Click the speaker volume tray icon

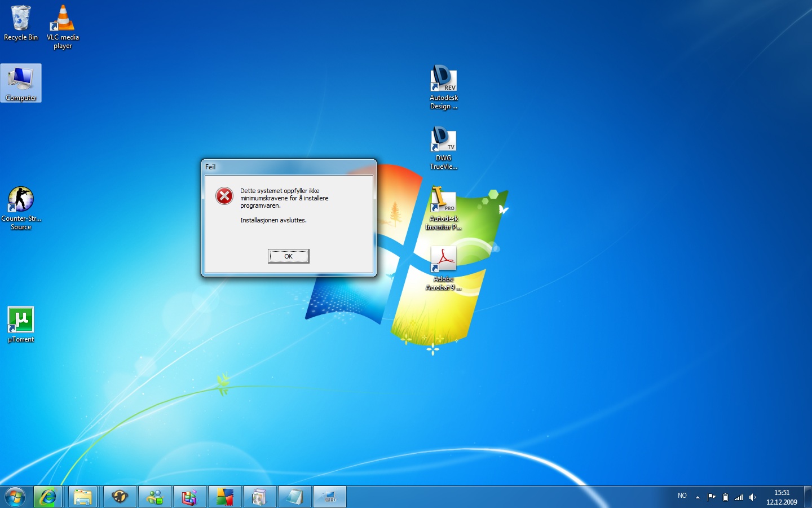(752, 497)
